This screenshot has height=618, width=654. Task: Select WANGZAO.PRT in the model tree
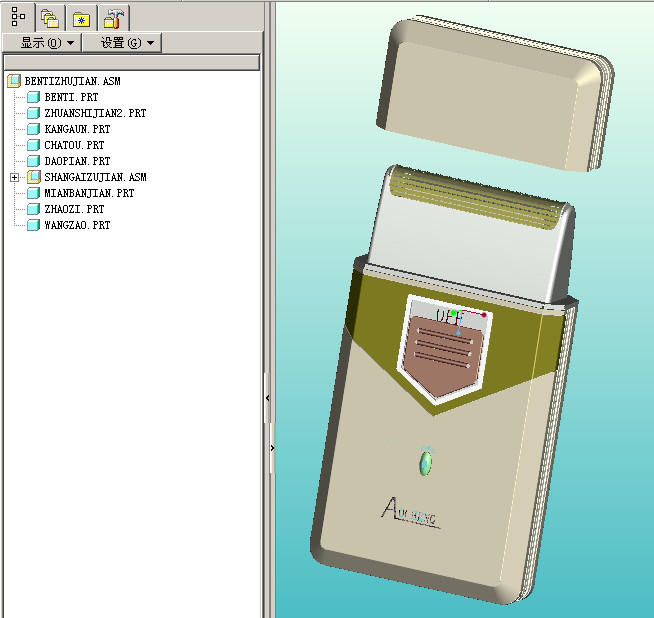point(77,225)
